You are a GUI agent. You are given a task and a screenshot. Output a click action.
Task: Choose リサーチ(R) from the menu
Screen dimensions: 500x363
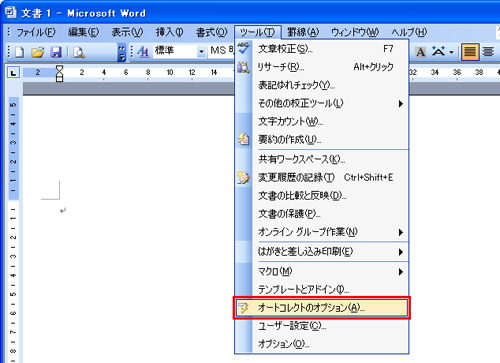tap(322, 67)
